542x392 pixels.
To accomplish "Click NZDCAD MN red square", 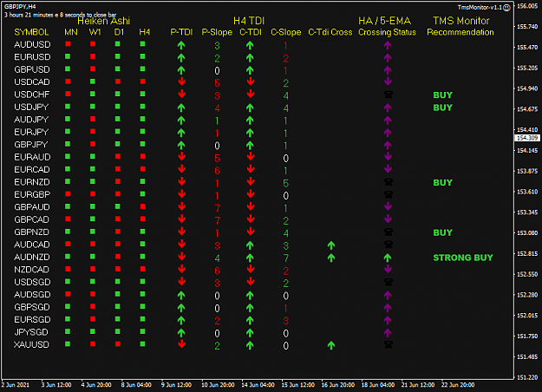I will click(x=68, y=269).
